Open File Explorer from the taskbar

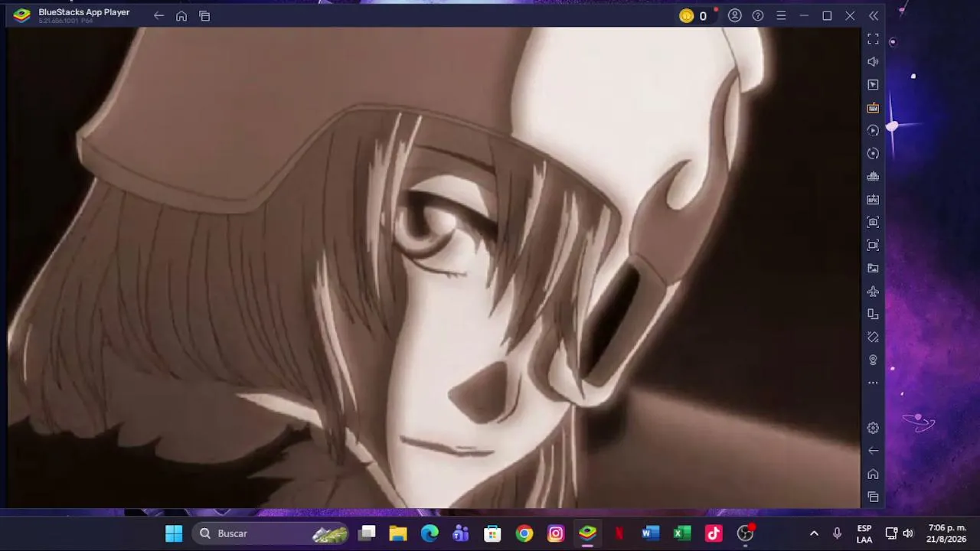pyautogui.click(x=398, y=533)
